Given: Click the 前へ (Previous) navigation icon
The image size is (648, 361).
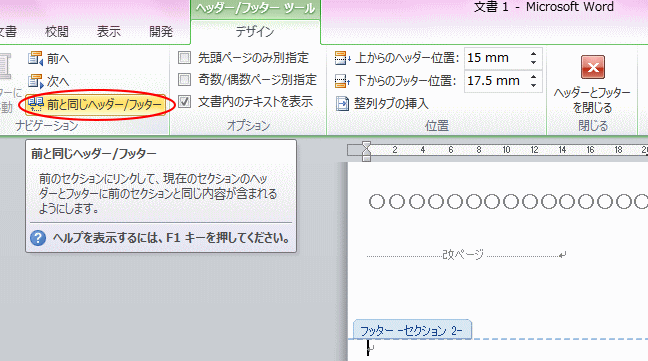Looking at the screenshot, I should (x=36, y=58).
